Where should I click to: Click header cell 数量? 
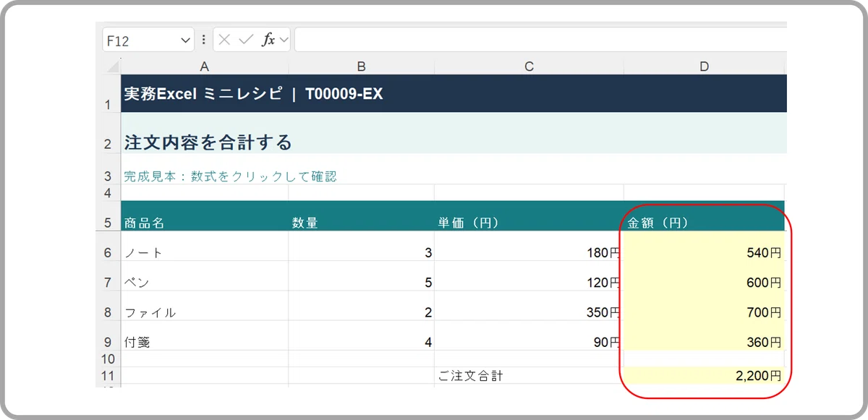click(361, 215)
